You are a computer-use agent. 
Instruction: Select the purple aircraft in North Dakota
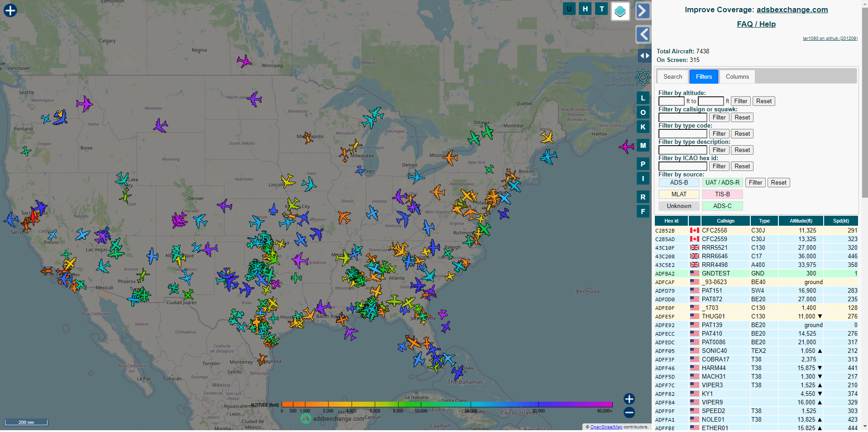[254, 99]
